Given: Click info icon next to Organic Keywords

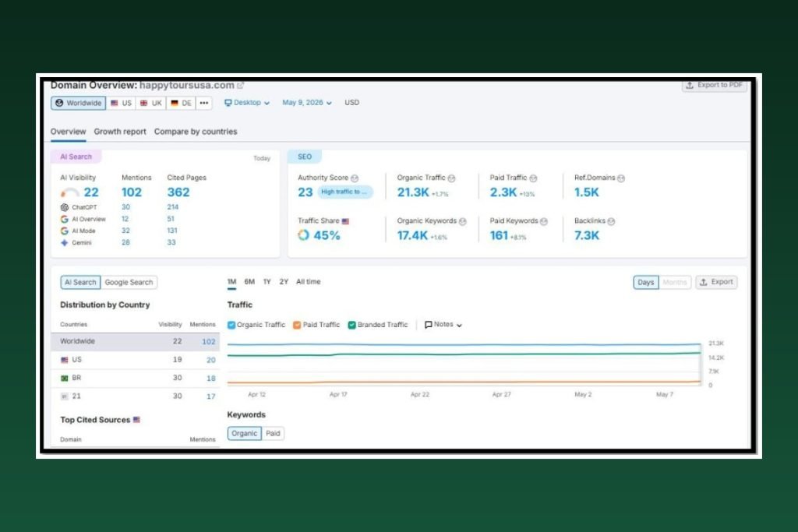Looking at the screenshot, I should pyautogui.click(x=463, y=222).
